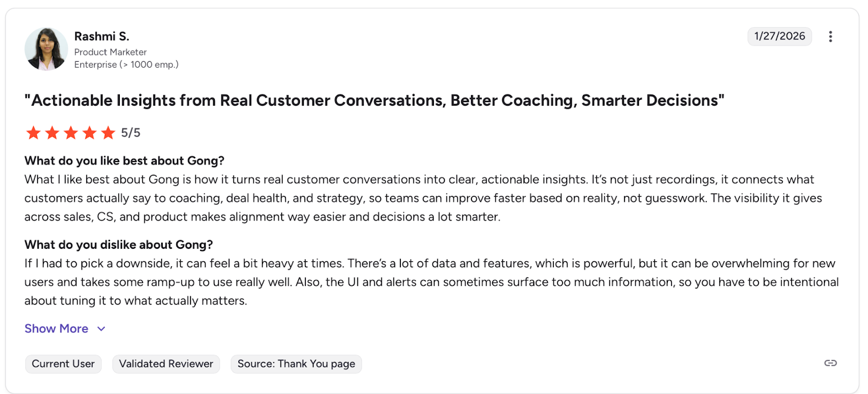Click the third rating star
This screenshot has width=868, height=394.
71,133
